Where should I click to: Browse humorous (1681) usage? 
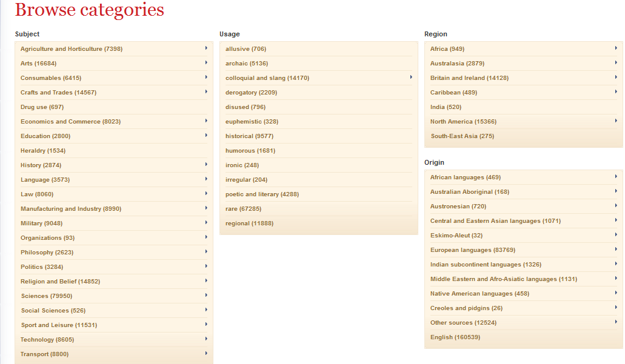250,151
